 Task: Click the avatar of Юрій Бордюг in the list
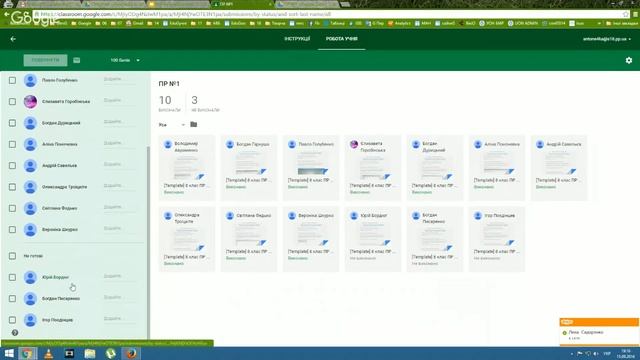[x=30, y=277]
